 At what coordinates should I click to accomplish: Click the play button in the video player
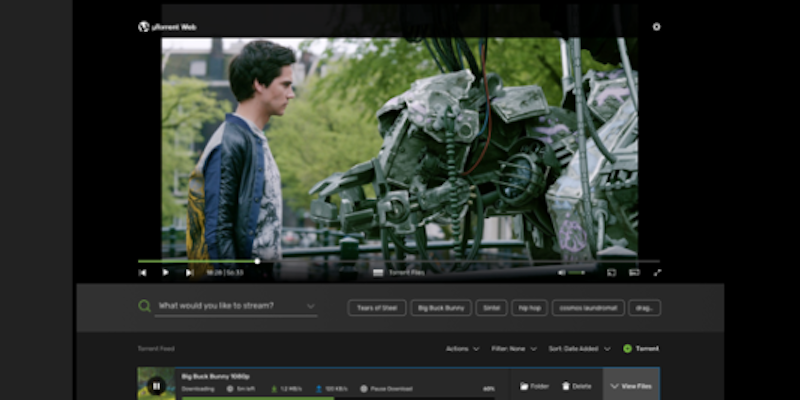tap(165, 272)
